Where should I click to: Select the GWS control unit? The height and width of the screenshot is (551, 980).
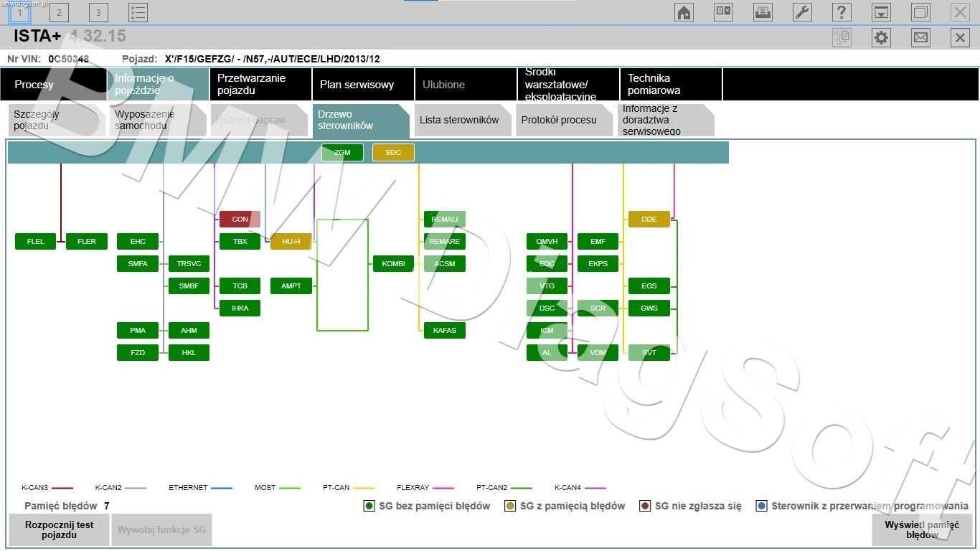(x=649, y=308)
